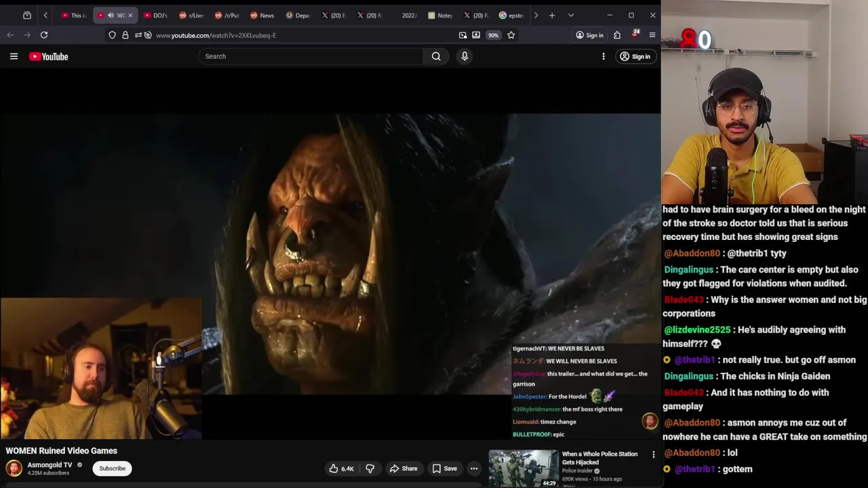Screen dimensions: 868x488
Task: Open the Asmongold TV channel name link
Action: click(x=50, y=465)
